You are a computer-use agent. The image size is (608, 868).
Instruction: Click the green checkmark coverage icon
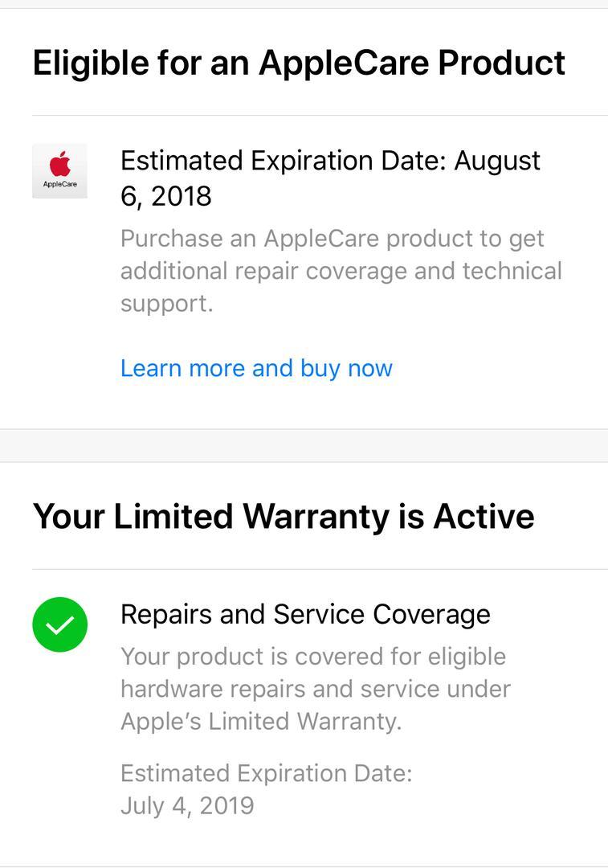[59, 624]
